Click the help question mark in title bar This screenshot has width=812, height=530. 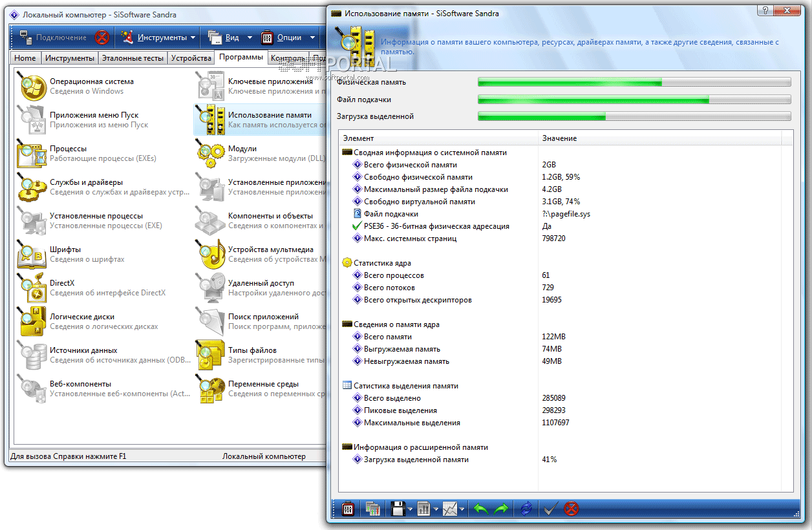click(x=765, y=11)
